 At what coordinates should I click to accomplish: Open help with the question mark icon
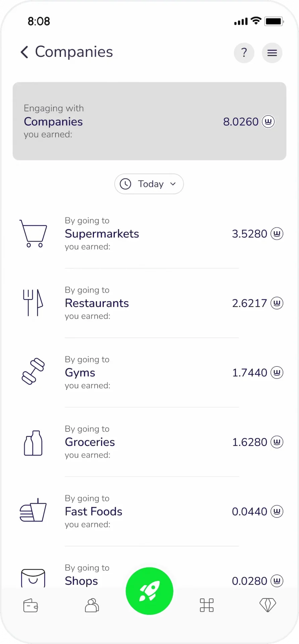[x=244, y=53]
